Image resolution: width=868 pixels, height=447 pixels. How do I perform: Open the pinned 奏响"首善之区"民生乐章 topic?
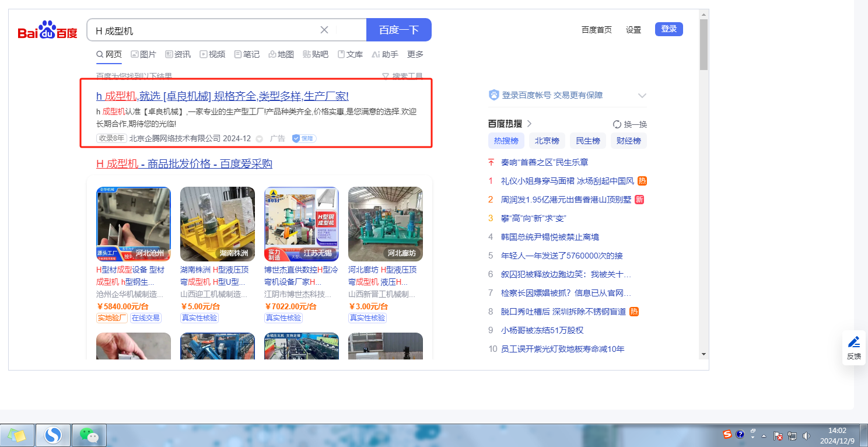[x=545, y=162]
